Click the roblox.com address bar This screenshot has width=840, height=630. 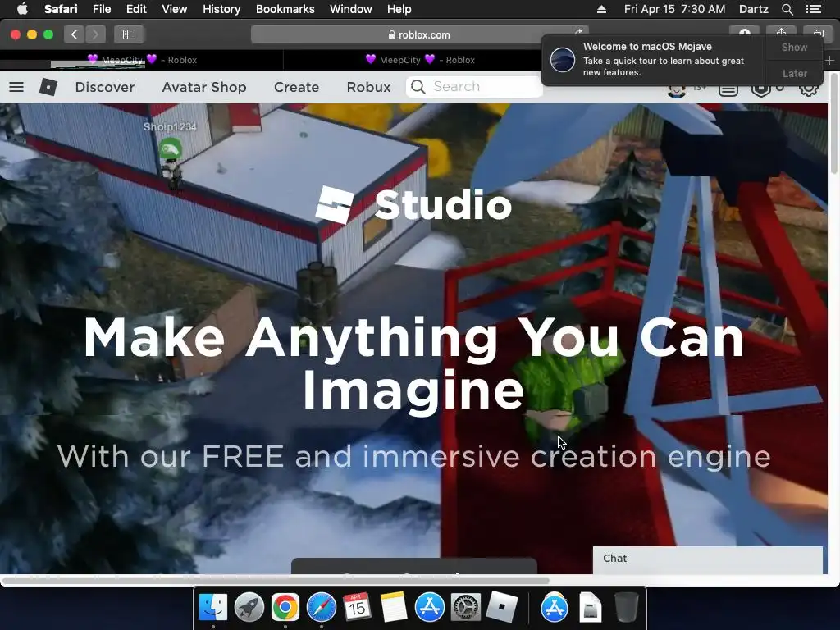coord(419,34)
